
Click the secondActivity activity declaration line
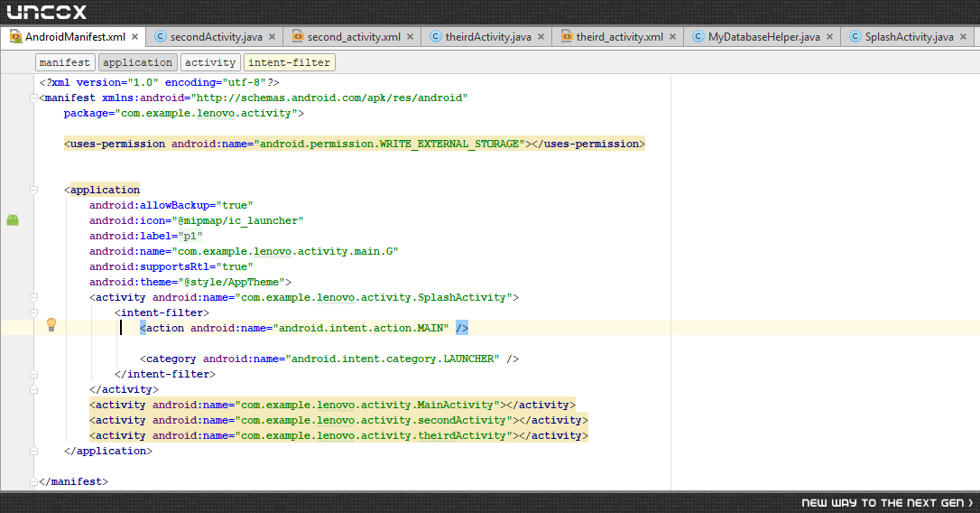pos(338,420)
